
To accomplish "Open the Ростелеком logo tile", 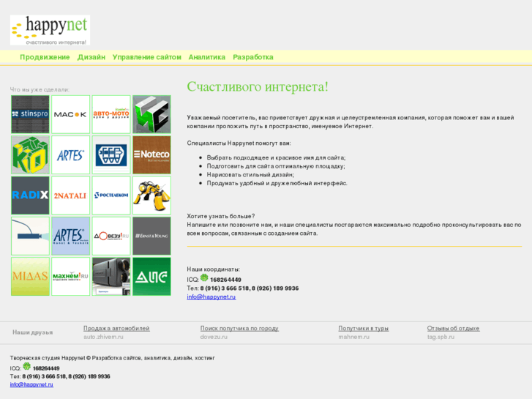I will pos(111,195).
